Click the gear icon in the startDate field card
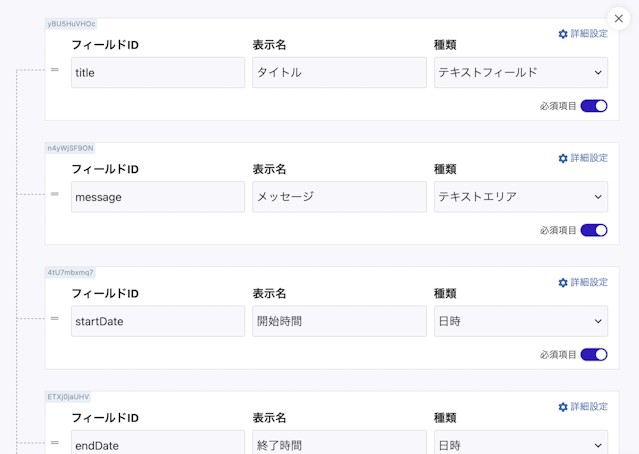The image size is (639, 454). [563, 283]
